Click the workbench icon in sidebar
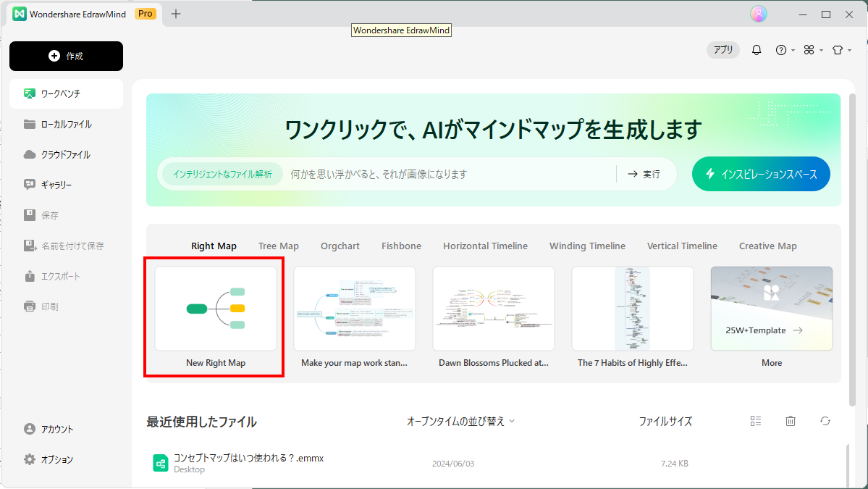This screenshot has height=489, width=868. point(30,93)
